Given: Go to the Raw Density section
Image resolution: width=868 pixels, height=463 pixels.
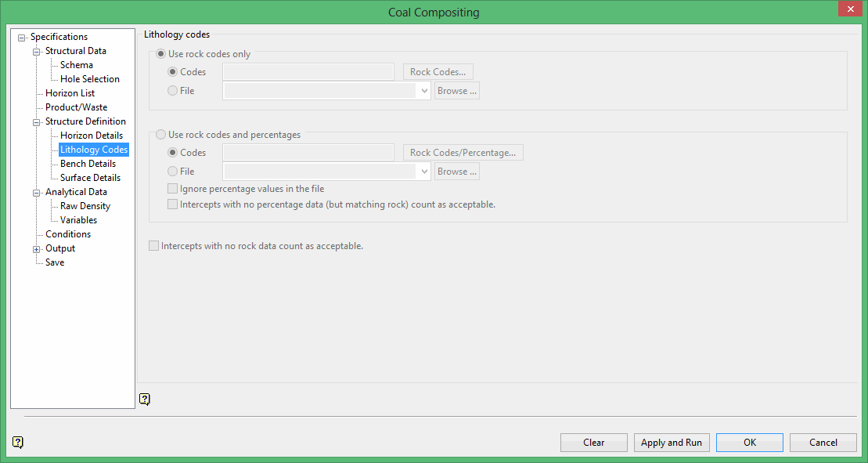Looking at the screenshot, I should point(85,206).
